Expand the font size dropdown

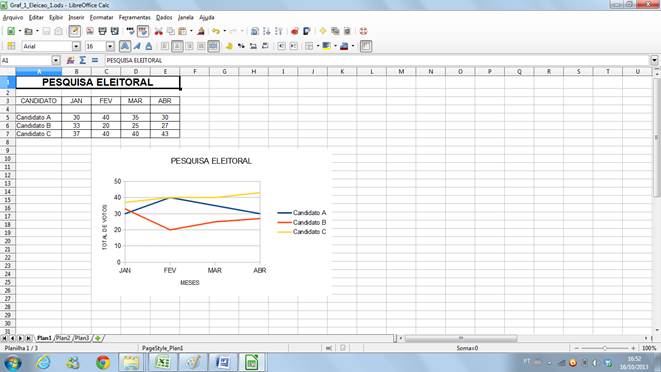pyautogui.click(x=110, y=46)
